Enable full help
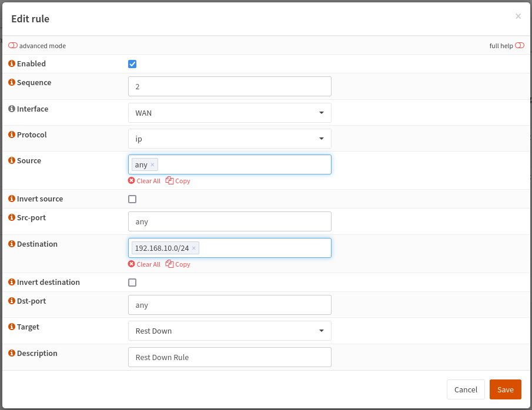 [520, 45]
